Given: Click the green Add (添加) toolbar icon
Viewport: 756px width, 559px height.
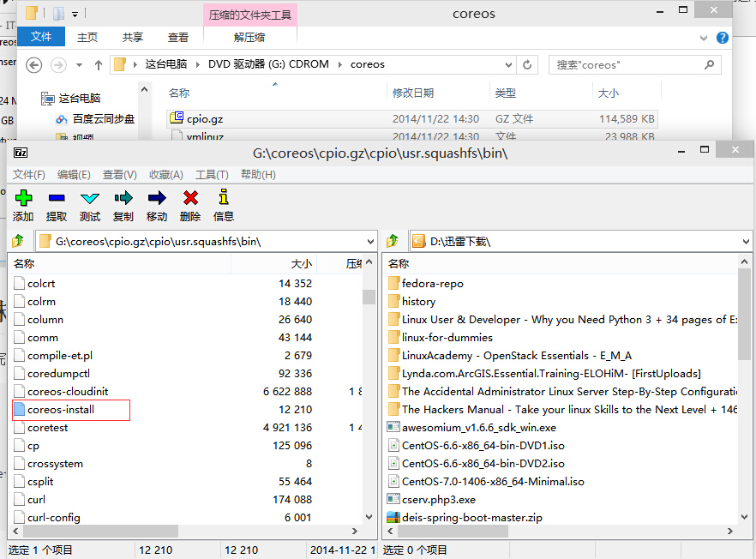Looking at the screenshot, I should [23, 198].
